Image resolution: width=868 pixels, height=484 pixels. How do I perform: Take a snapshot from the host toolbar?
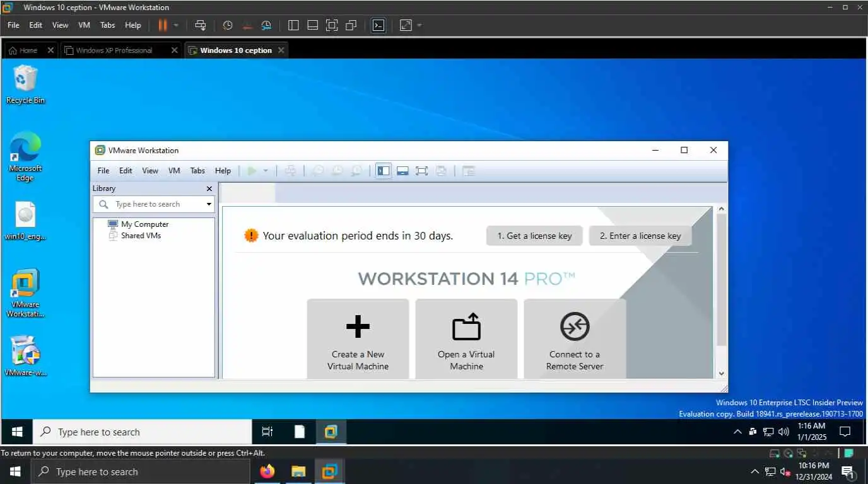pyautogui.click(x=228, y=25)
